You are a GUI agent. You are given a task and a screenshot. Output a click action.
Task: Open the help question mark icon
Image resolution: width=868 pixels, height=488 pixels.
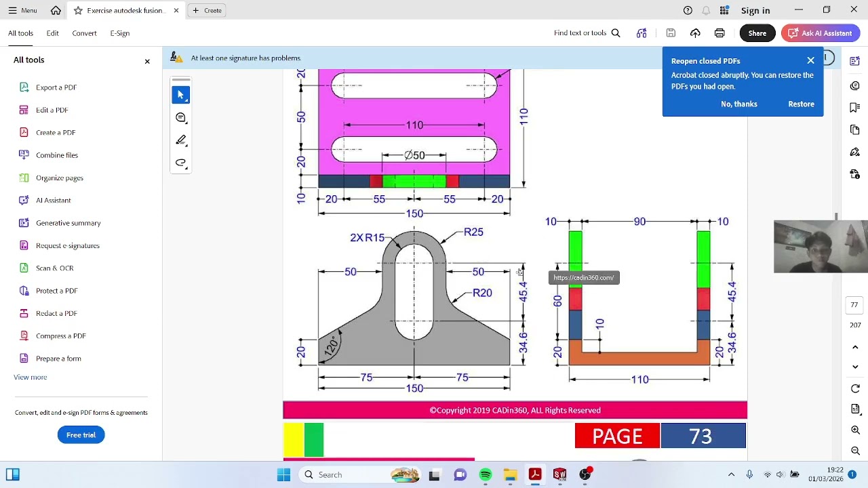tap(688, 10)
